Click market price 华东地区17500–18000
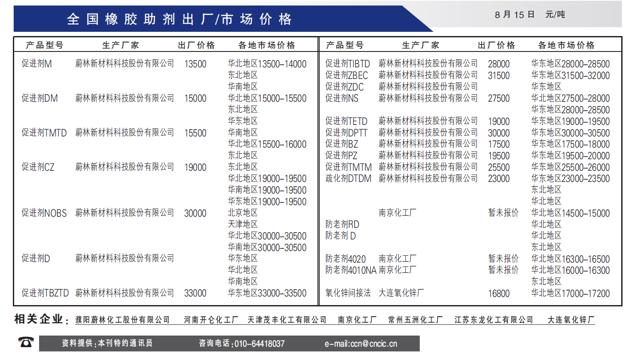The height and width of the screenshot is (354, 644). pyautogui.click(x=571, y=144)
